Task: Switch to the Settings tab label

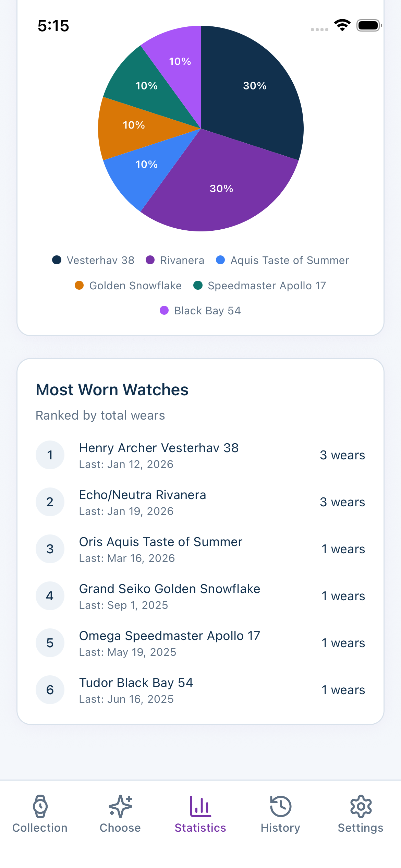Action: [361, 828]
